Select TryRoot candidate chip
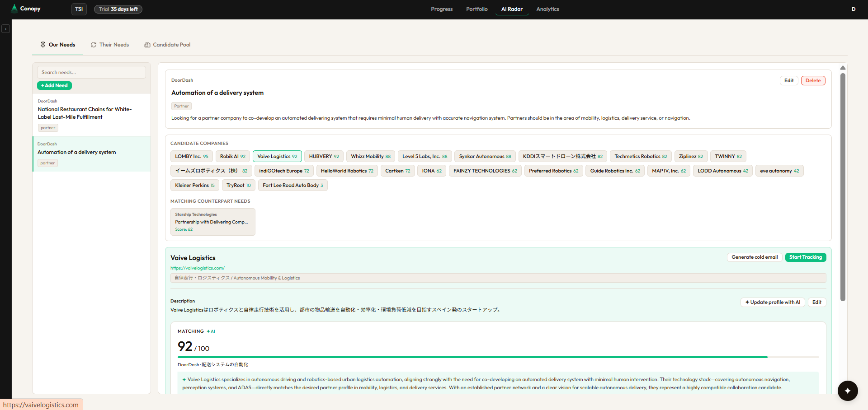 239,185
